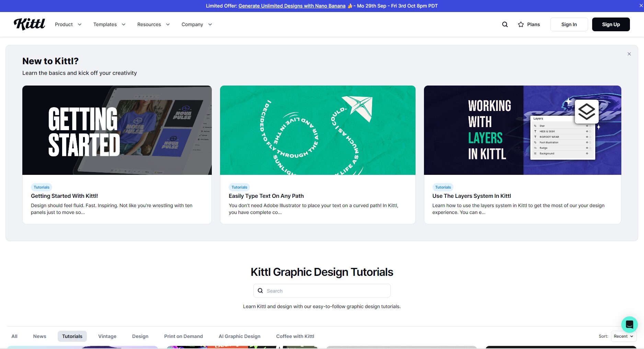The height and width of the screenshot is (349, 644).
Task: Click the magnifier icon in tutorials search
Action: pyautogui.click(x=260, y=291)
